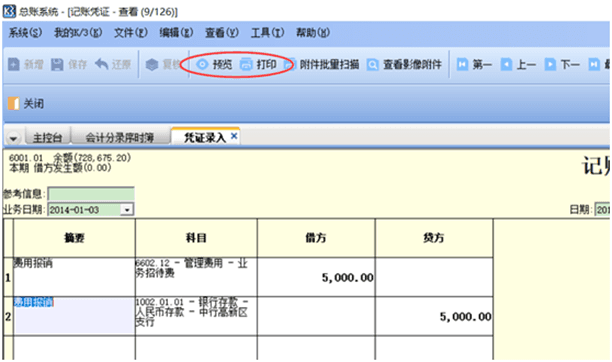Click the 关闭 close voucher icon

tap(14, 104)
